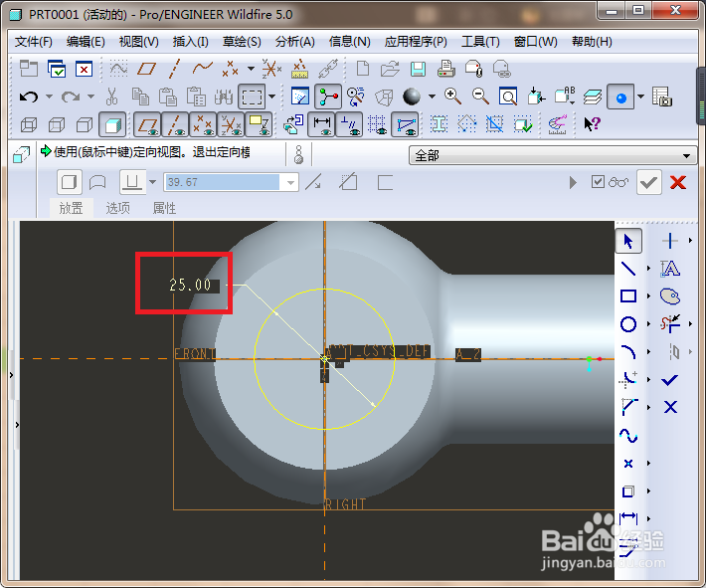This screenshot has width=706, height=588.
Task: Toggle the verify preview checkbox
Action: click(x=598, y=182)
